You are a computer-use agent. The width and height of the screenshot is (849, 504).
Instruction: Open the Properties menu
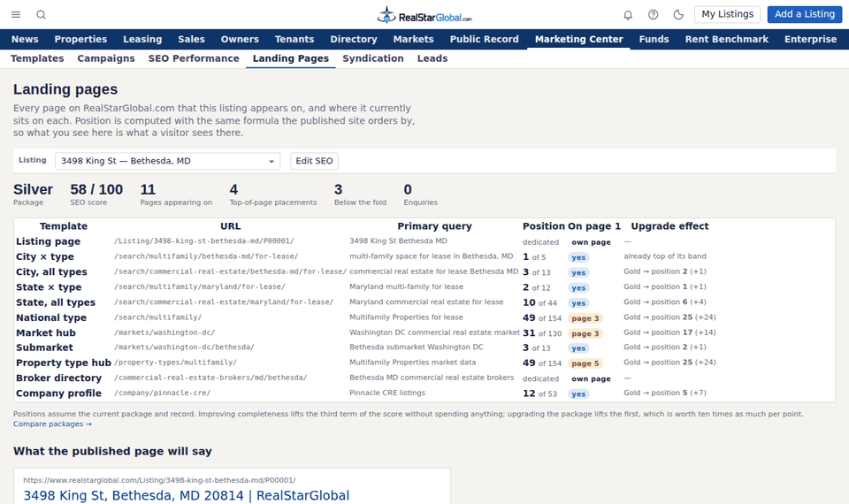[x=80, y=39]
